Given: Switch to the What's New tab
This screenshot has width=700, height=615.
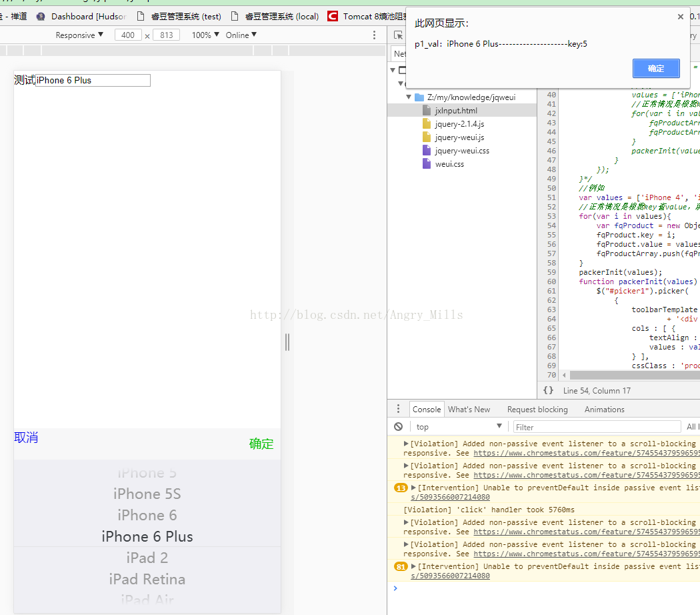Looking at the screenshot, I should (469, 409).
